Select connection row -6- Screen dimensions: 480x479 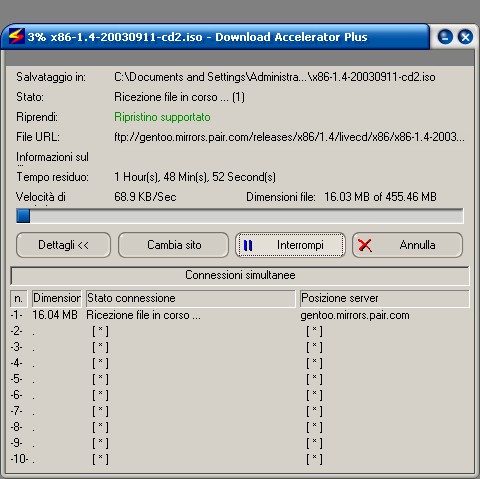(16, 395)
